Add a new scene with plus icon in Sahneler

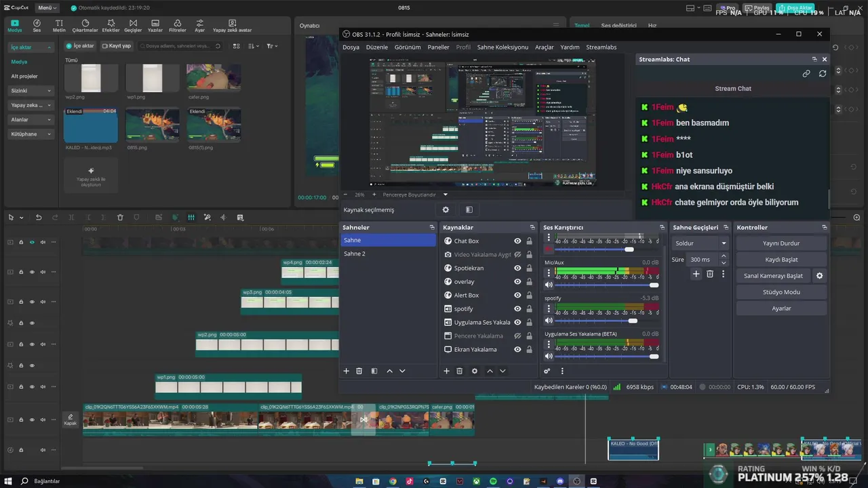tap(346, 371)
